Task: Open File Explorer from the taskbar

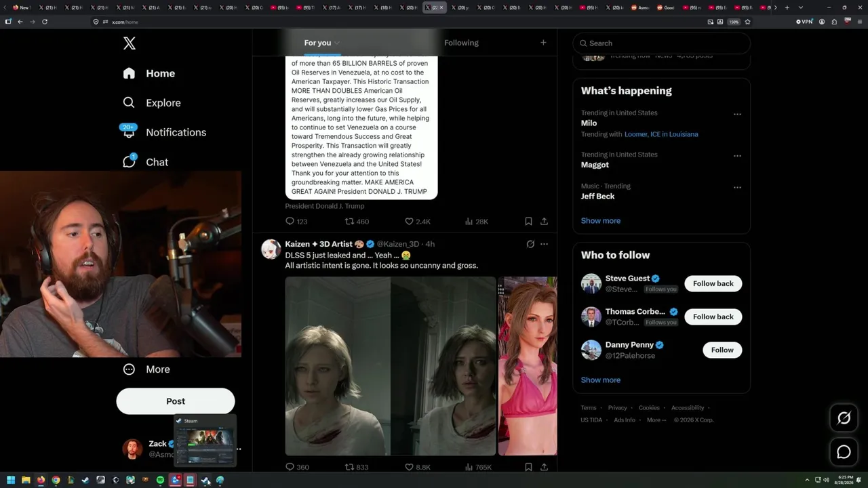Action: click(x=26, y=481)
